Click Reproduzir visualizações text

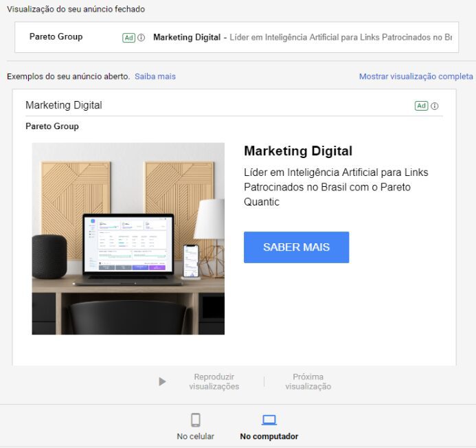[x=214, y=381]
